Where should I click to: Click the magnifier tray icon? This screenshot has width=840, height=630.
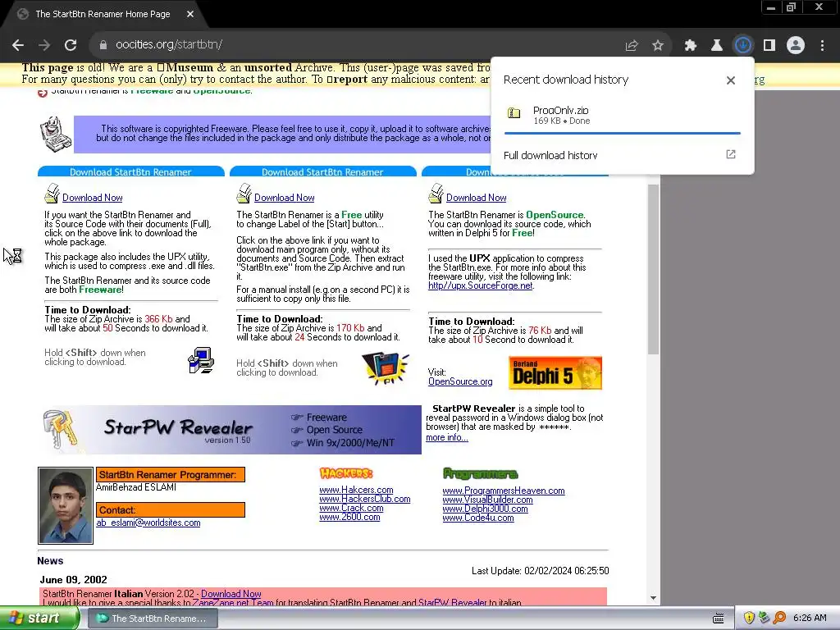pos(779,619)
